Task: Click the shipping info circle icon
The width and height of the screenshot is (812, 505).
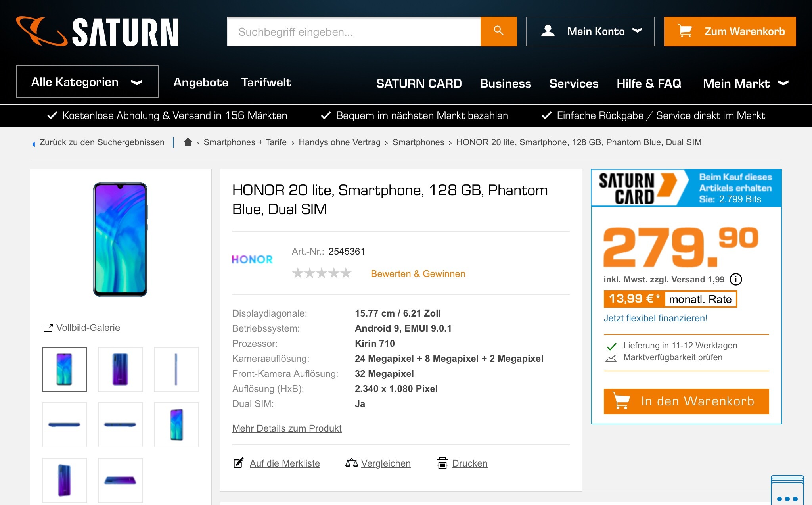Action: click(736, 279)
